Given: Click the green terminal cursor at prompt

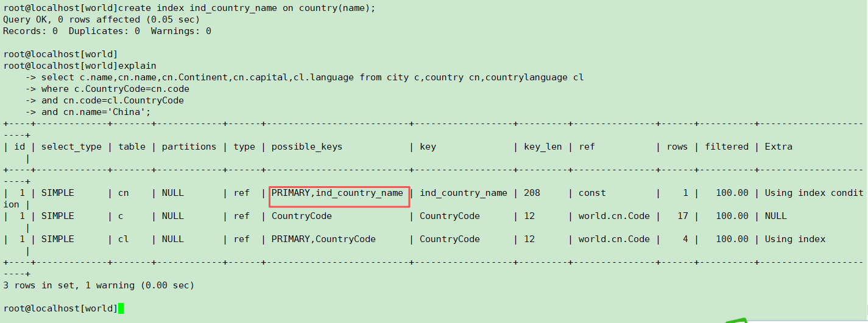Looking at the screenshot, I should point(121,308).
